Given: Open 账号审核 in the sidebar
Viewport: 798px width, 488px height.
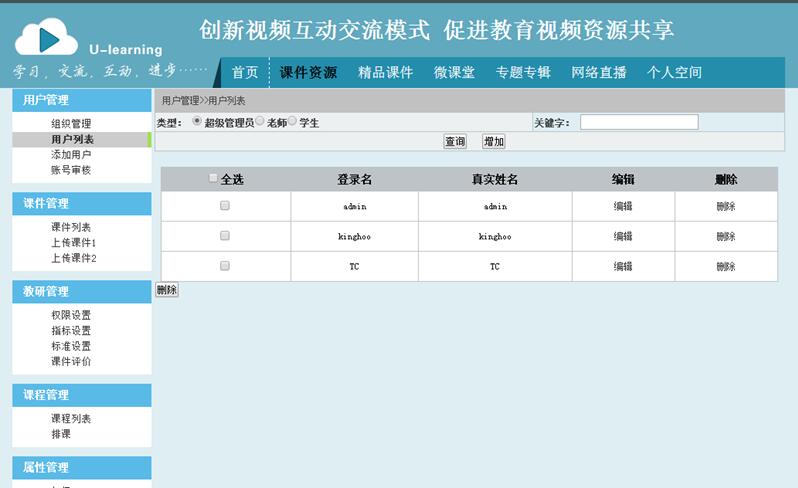Looking at the screenshot, I should tap(71, 170).
